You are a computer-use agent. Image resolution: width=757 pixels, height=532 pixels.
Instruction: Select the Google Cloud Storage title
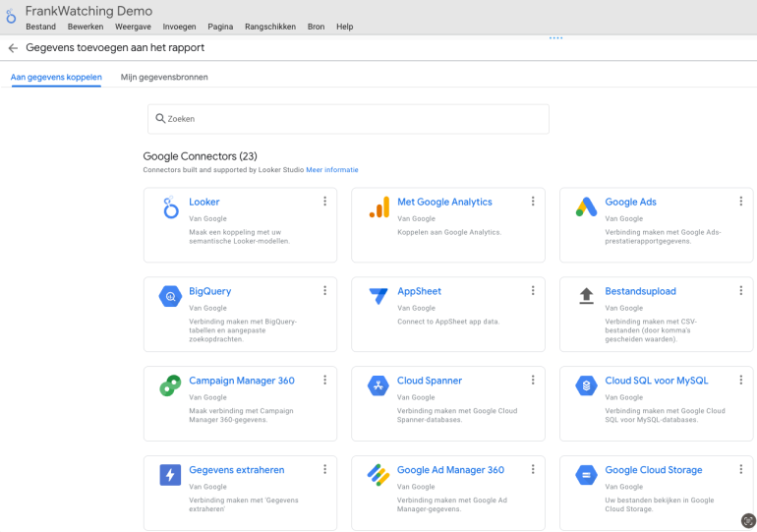(654, 470)
